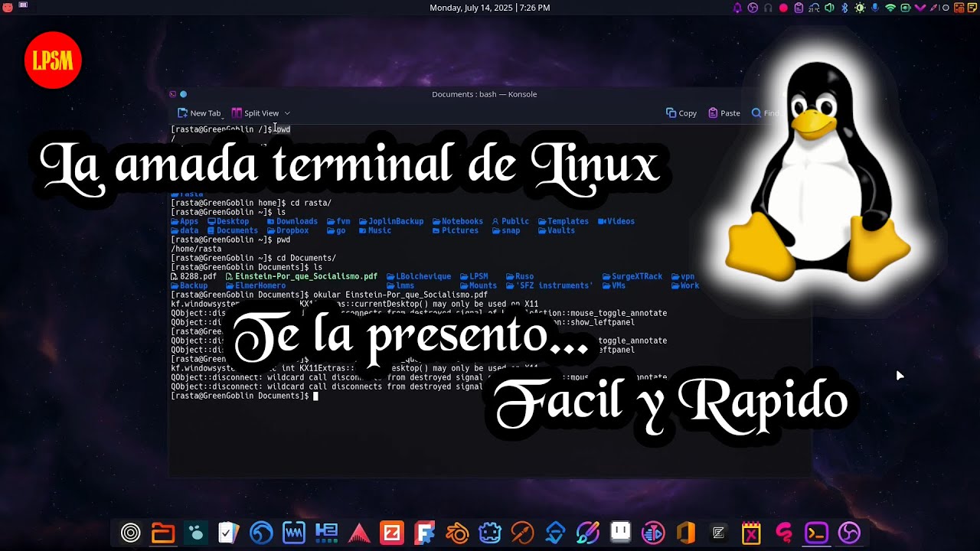The image size is (980, 551).
Task: Open volume speaker icon in tray
Action: [829, 8]
